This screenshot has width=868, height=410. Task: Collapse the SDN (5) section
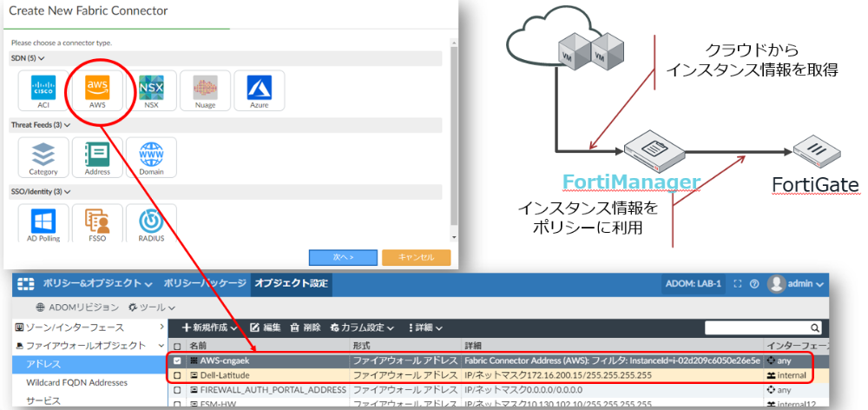coord(28,58)
